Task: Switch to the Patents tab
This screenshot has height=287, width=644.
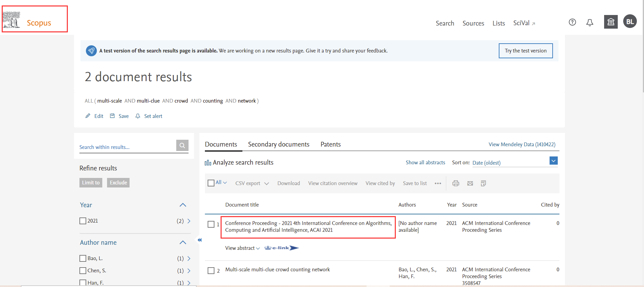Action: point(330,144)
